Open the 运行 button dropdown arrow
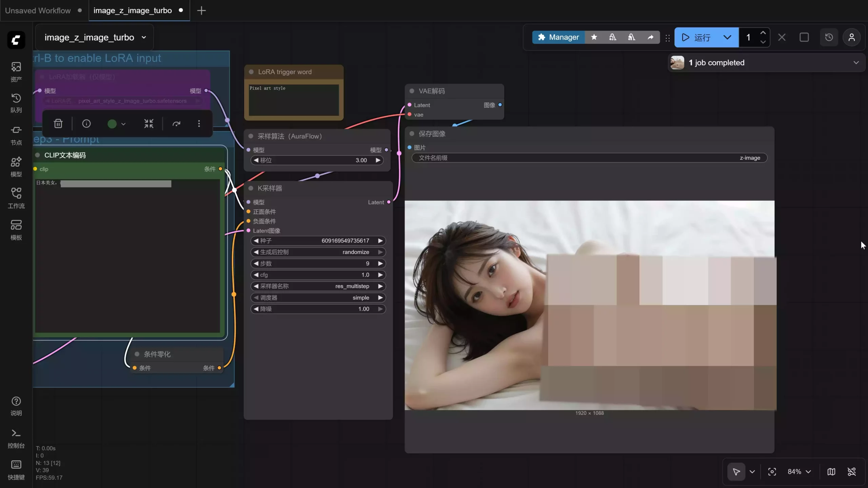This screenshot has width=868, height=488. 727,37
